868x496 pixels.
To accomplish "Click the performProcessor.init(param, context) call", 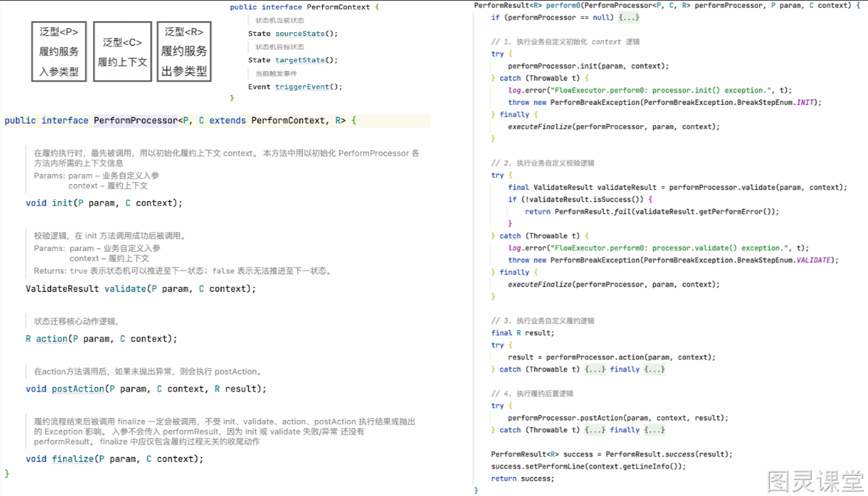I will coord(588,66).
